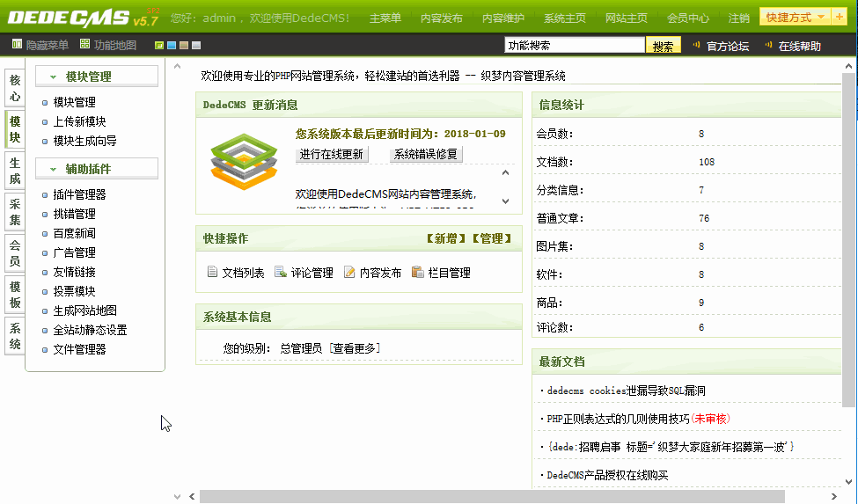Open 系统主页 in top navigation
This screenshot has height=504, width=858.
(x=565, y=18)
